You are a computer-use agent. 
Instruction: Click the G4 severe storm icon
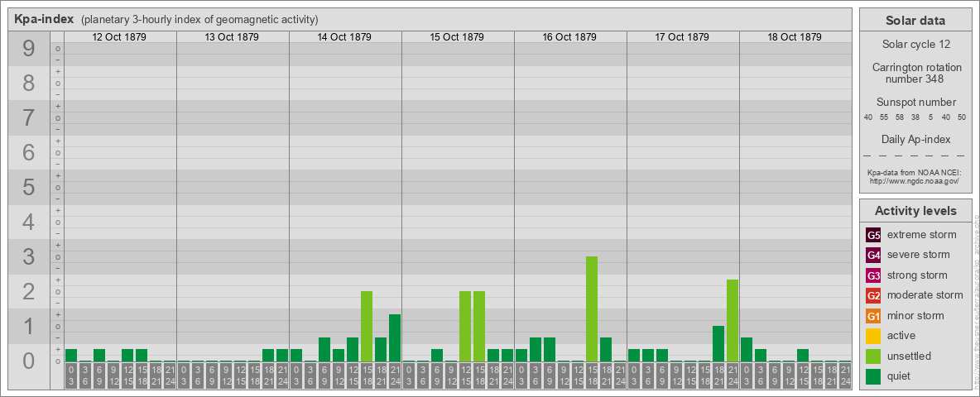[873, 255]
